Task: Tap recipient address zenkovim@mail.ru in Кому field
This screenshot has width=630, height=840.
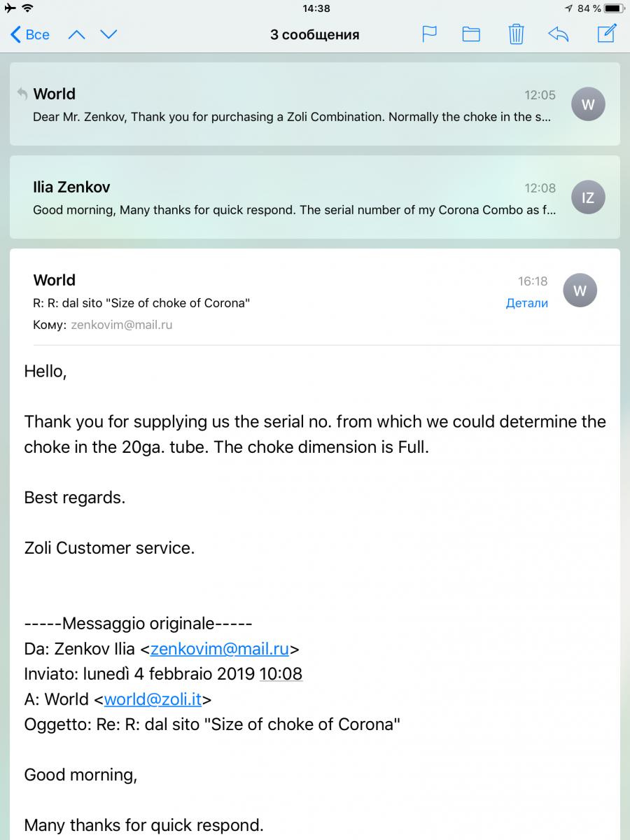Action: (x=122, y=325)
